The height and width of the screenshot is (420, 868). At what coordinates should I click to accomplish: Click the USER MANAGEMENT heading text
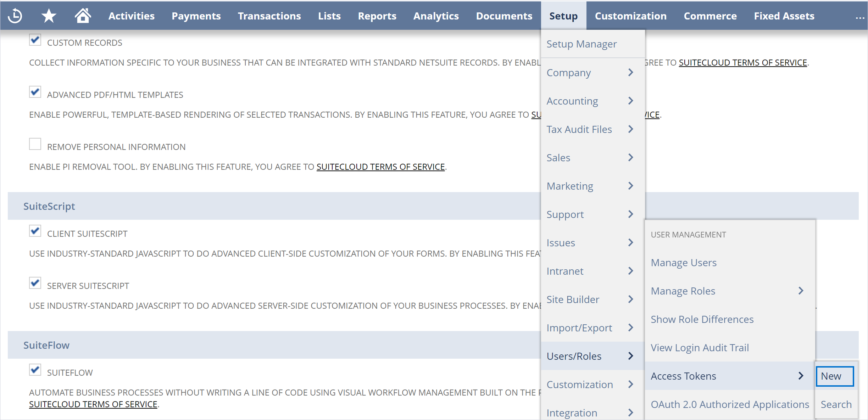pyautogui.click(x=688, y=234)
